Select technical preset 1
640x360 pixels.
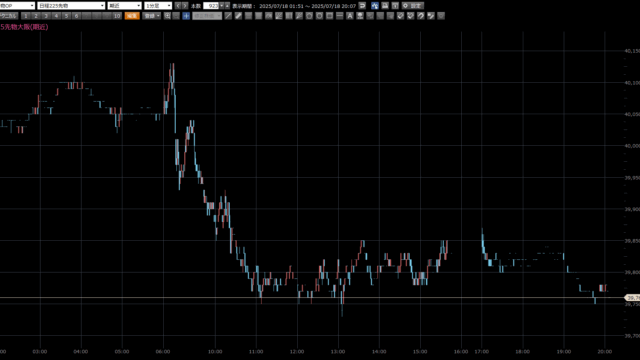coord(26,16)
